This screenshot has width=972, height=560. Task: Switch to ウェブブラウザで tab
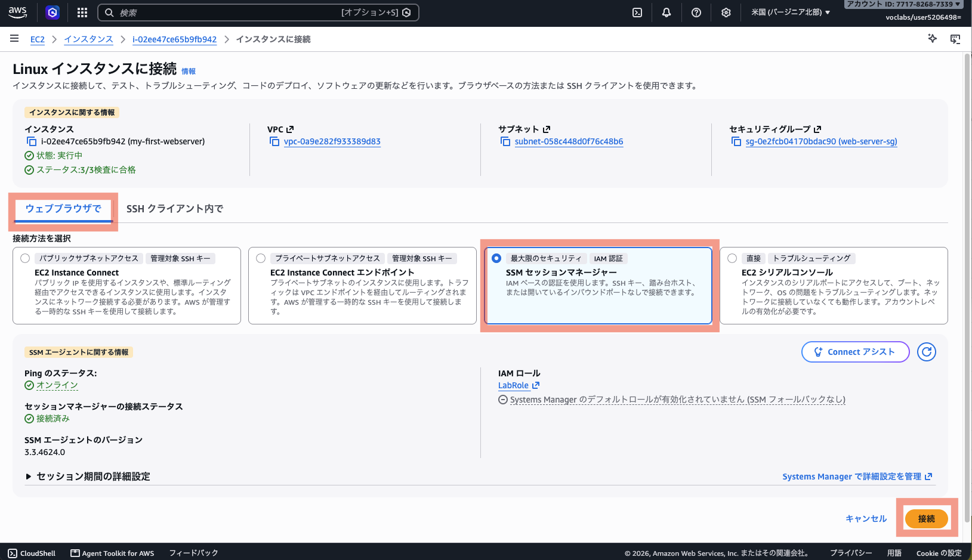click(63, 209)
